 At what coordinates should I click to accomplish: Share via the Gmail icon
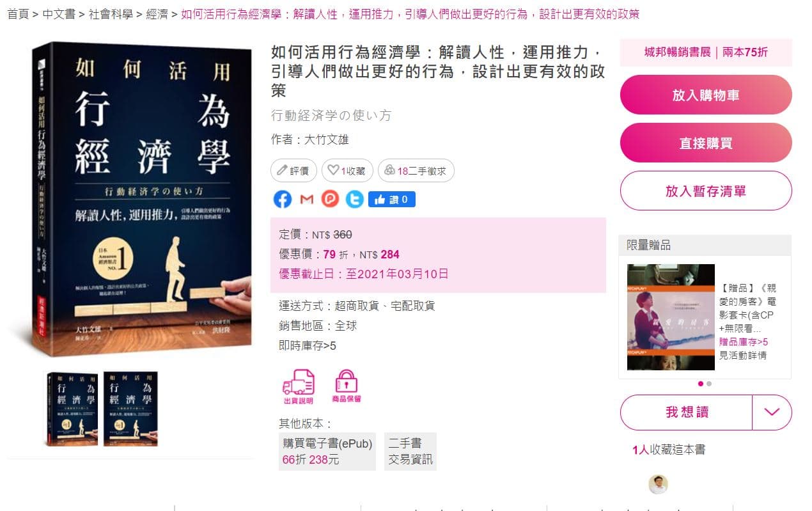point(306,199)
